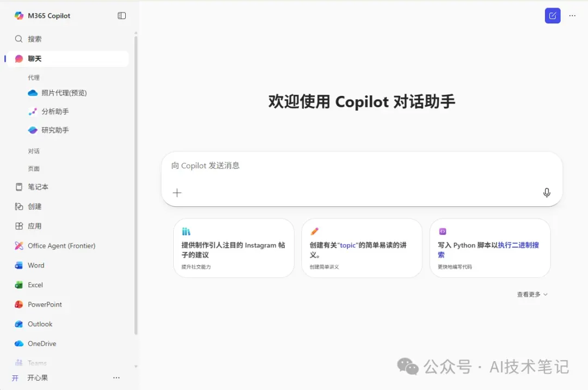Click the 开心果 account name

click(38, 377)
